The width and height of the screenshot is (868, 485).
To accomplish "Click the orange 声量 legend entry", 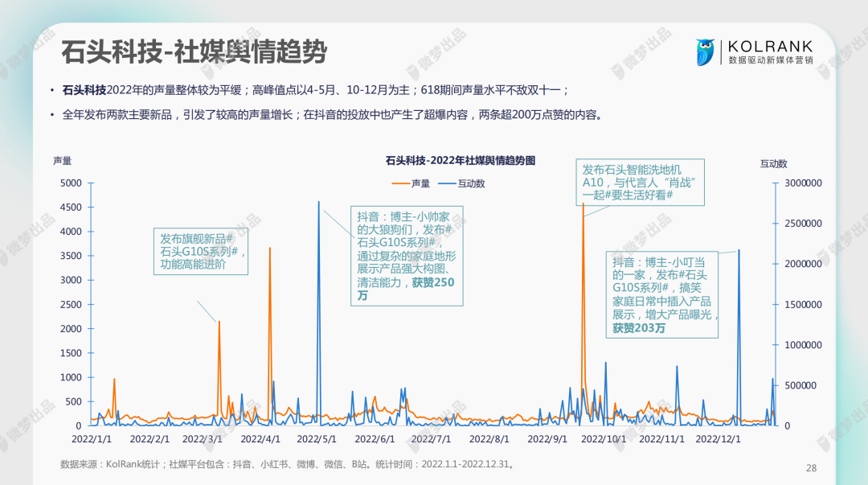I will click(x=411, y=183).
